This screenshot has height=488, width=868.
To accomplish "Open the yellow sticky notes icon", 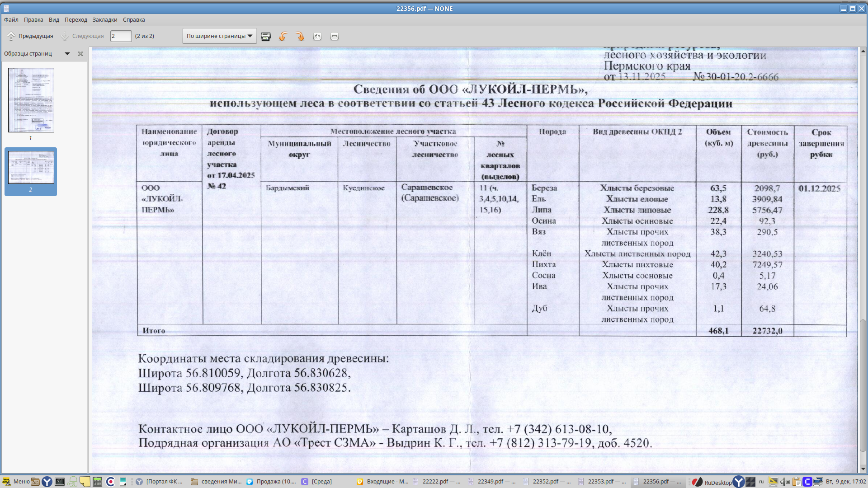I will tap(85, 482).
